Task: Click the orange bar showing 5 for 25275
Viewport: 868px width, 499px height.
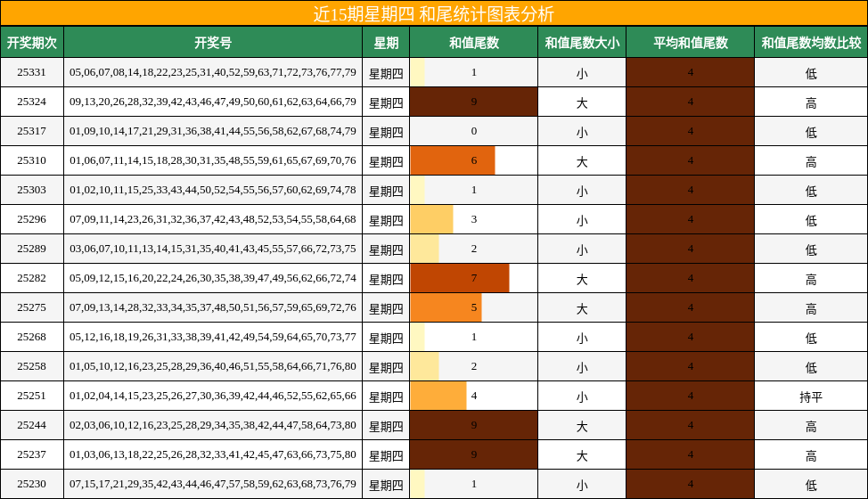Action: 446,307
